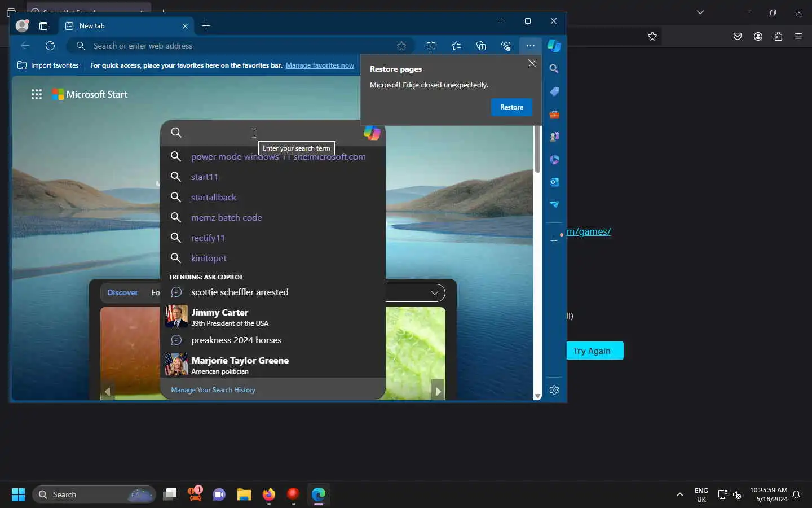Select suggestion memz batch code

tap(273, 218)
